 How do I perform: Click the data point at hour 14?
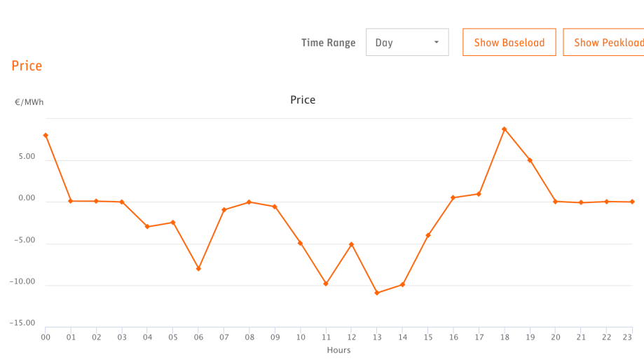pos(402,285)
